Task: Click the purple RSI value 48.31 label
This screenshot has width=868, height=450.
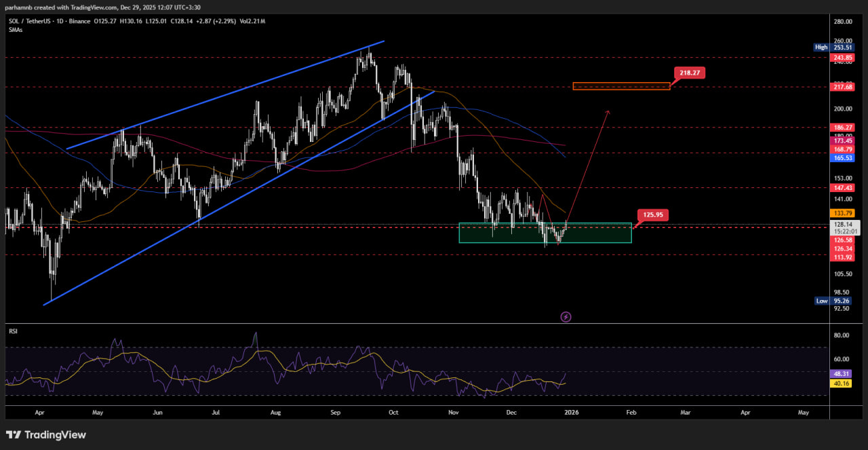Action: point(842,374)
